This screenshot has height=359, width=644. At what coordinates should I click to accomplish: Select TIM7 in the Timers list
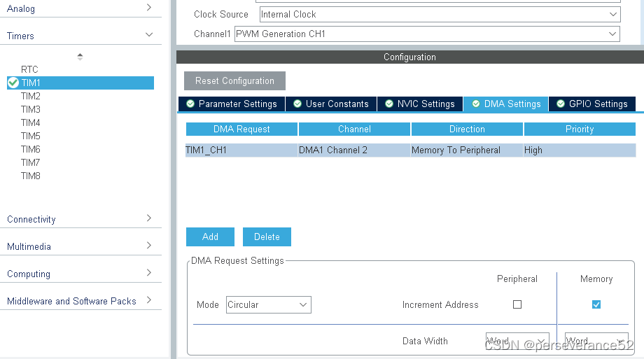click(x=30, y=162)
